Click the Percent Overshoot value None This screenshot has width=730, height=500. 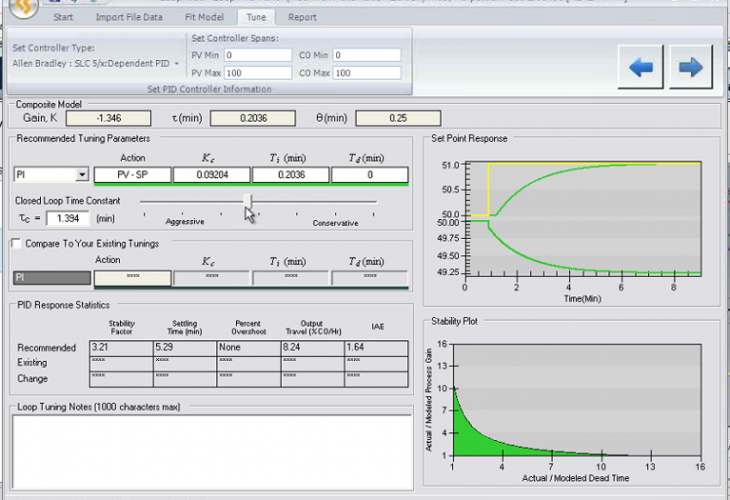point(249,348)
